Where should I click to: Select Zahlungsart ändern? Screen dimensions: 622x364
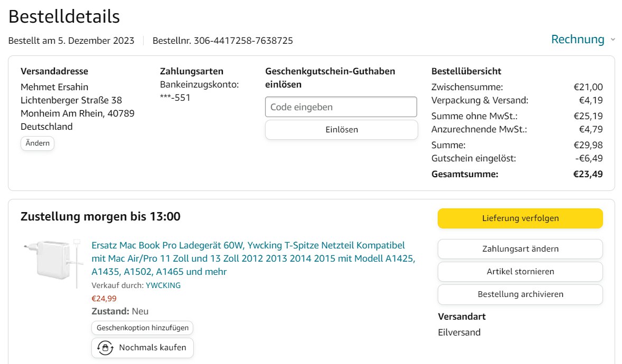(x=520, y=249)
